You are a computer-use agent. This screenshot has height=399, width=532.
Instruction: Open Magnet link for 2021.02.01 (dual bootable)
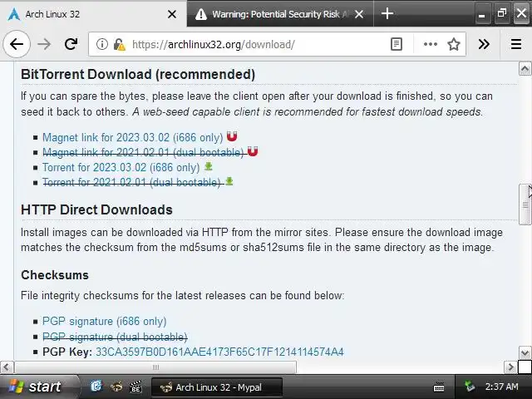pos(143,152)
